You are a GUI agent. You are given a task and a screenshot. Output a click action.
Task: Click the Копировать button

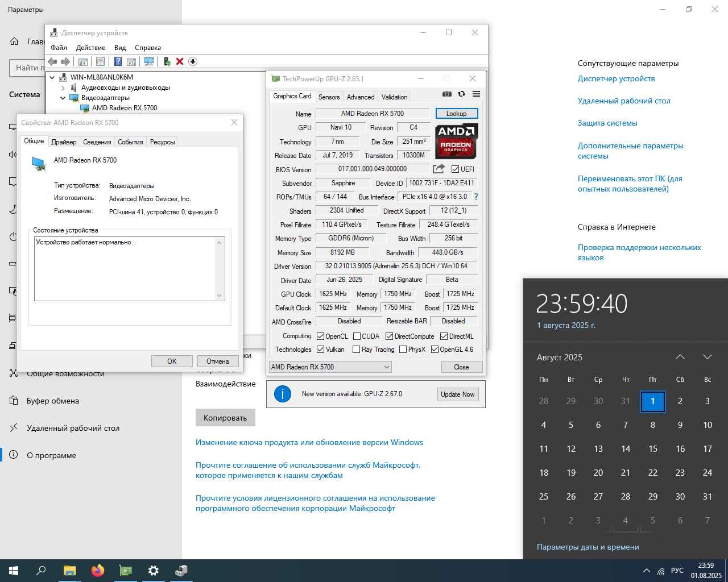pyautogui.click(x=225, y=418)
